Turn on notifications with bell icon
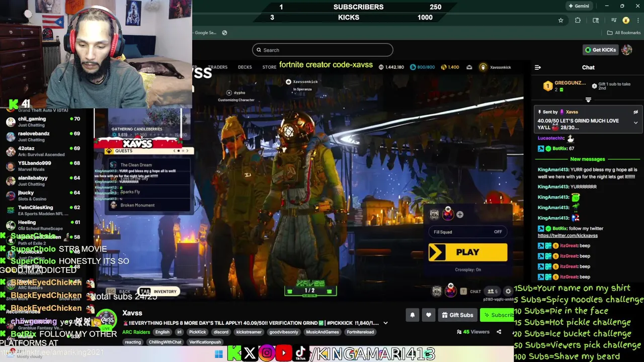Viewport: 644px width, 362px height. tap(412, 315)
